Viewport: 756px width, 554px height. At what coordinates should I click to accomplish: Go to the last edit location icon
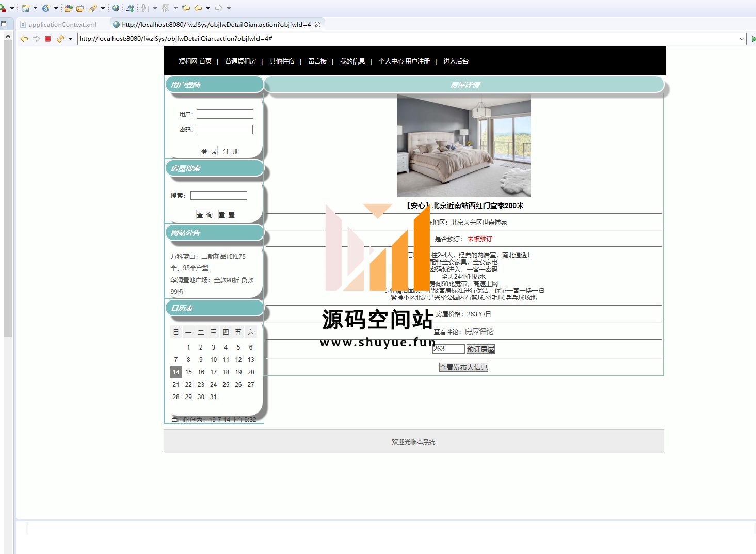click(186, 8)
